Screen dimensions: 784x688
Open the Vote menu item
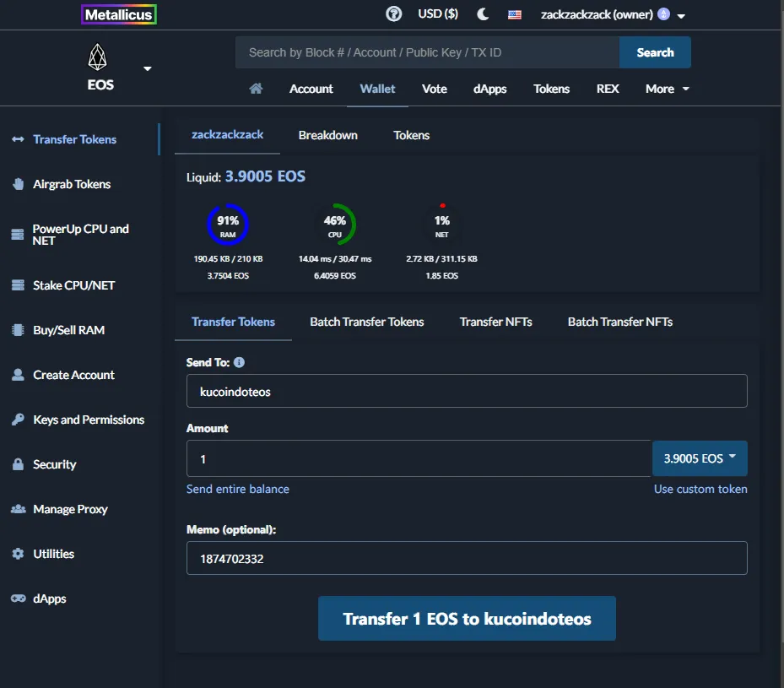[435, 89]
